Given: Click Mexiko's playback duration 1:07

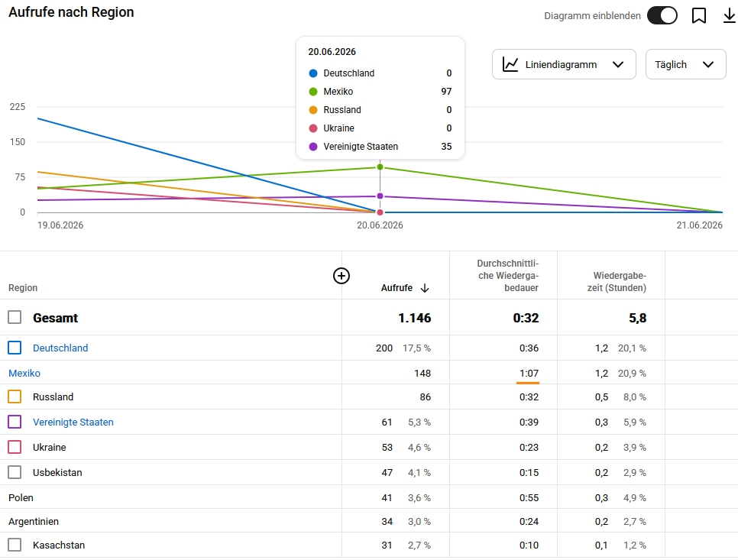Looking at the screenshot, I should (x=529, y=373).
